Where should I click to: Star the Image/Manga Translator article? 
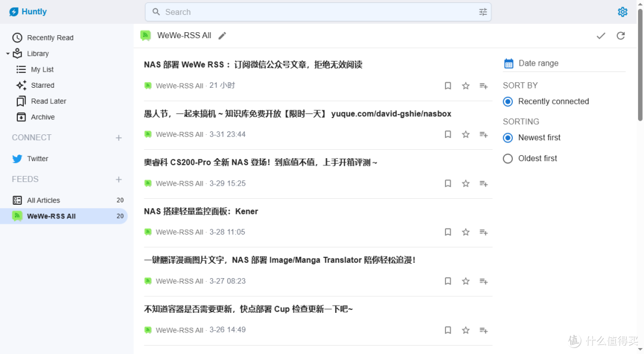pyautogui.click(x=465, y=281)
